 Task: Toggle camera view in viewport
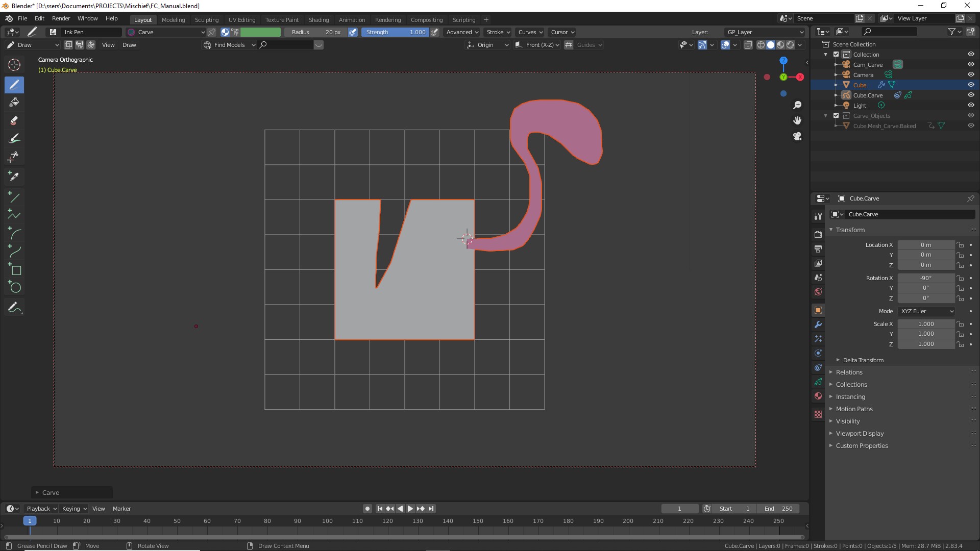coord(797,136)
